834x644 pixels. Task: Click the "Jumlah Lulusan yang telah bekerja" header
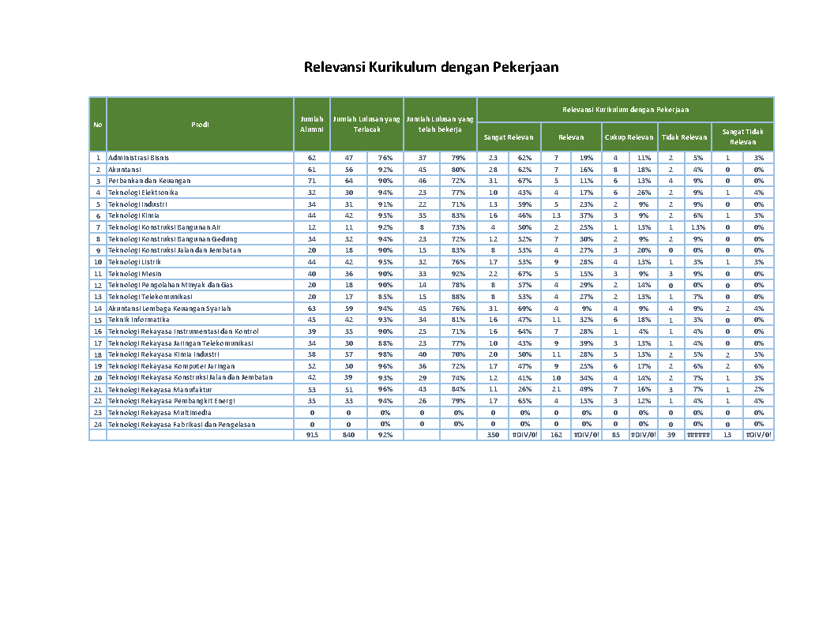tap(440, 124)
